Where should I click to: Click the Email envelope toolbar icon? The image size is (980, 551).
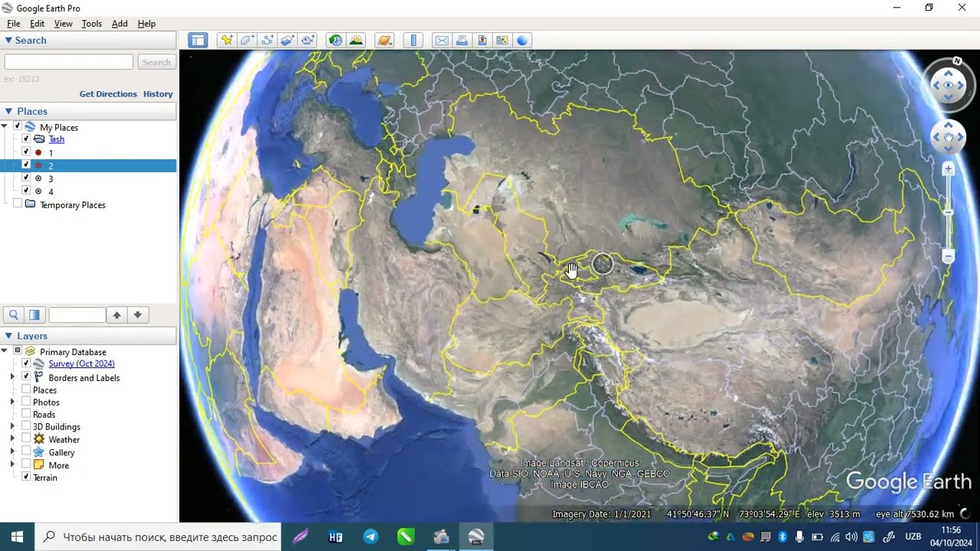tap(442, 41)
